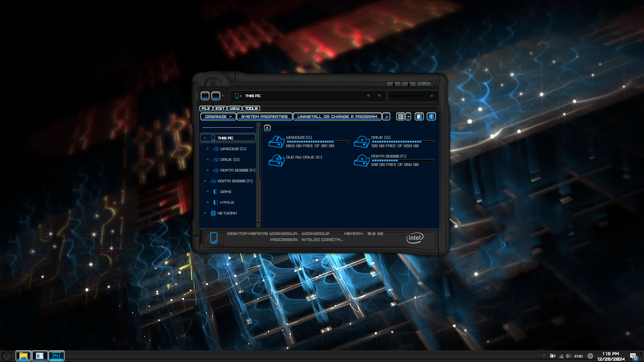Open File Explorer folder icon in taskbar
Viewport: 644px width, 362px height.
(23, 356)
